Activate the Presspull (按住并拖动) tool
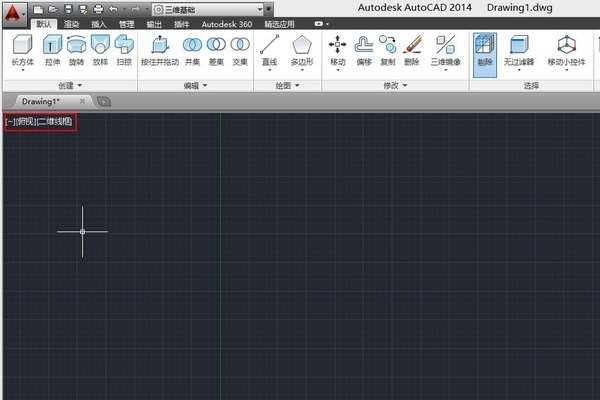 tap(160, 51)
